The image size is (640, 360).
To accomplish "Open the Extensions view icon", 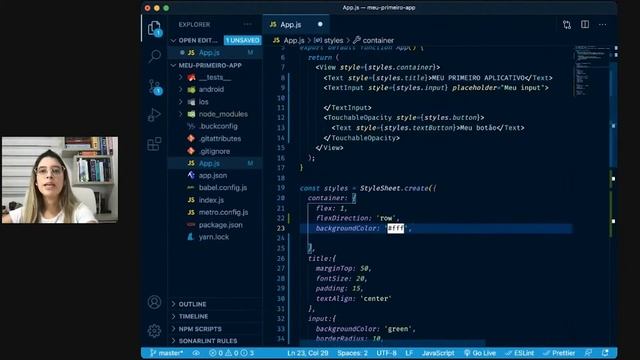I will pyautogui.click(x=154, y=144).
